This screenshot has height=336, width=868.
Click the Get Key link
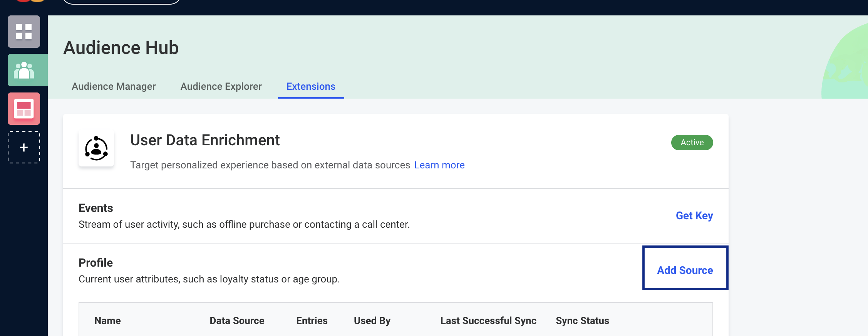(694, 216)
